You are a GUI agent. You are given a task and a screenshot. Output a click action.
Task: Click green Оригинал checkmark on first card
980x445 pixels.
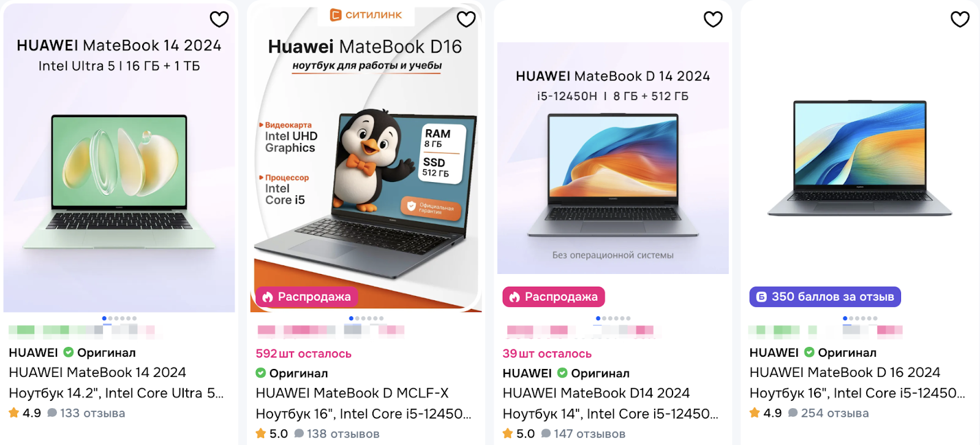tap(69, 352)
